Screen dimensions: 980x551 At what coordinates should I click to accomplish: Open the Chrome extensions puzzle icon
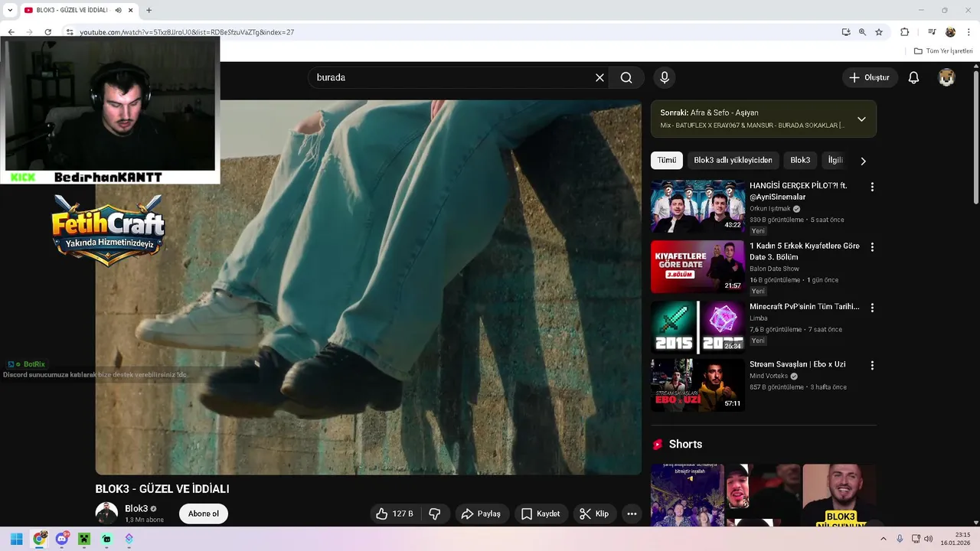904,32
